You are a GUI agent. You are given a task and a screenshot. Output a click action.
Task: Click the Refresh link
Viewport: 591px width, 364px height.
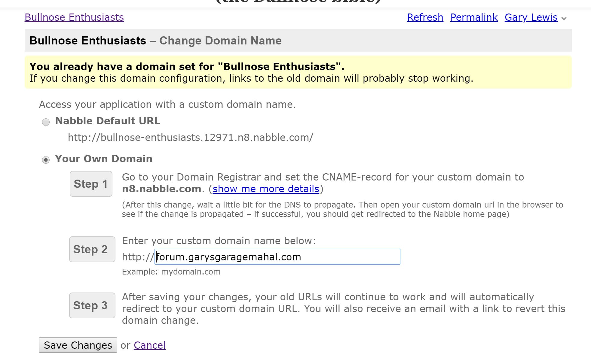[x=425, y=17]
